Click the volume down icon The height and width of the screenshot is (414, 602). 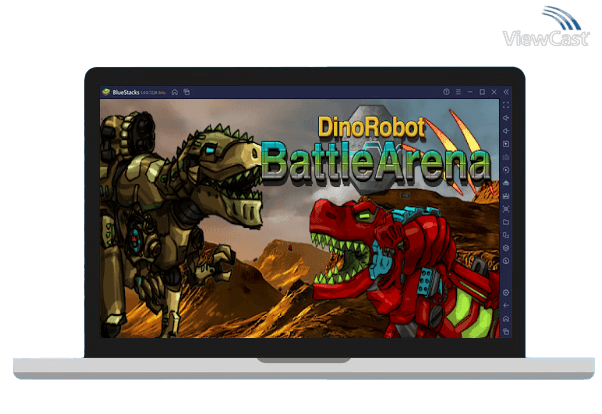click(506, 131)
